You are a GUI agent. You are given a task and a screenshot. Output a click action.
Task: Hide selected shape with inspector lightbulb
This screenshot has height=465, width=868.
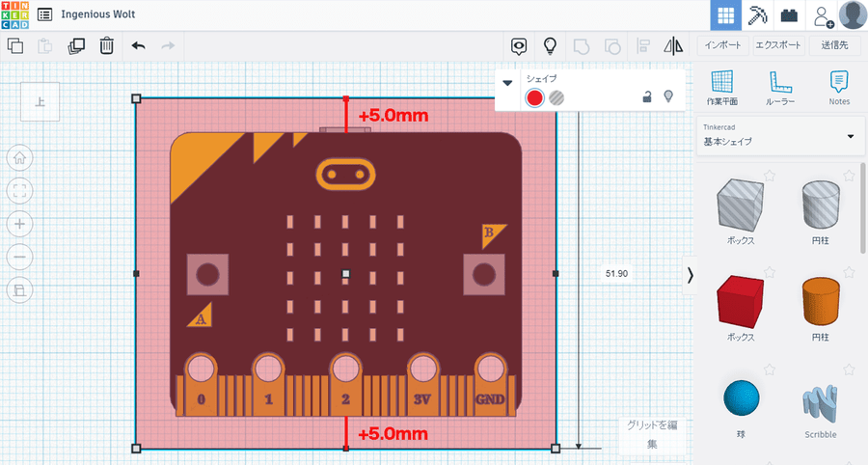(x=668, y=96)
